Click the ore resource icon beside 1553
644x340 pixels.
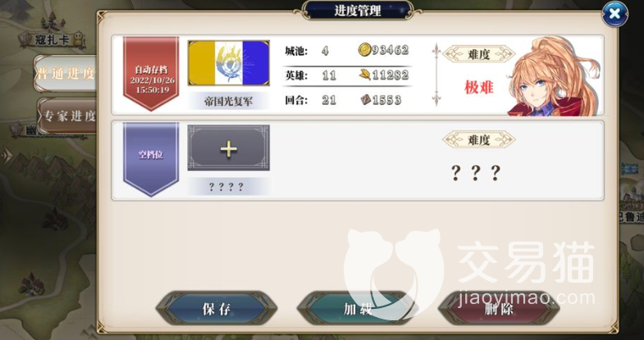[366, 100]
